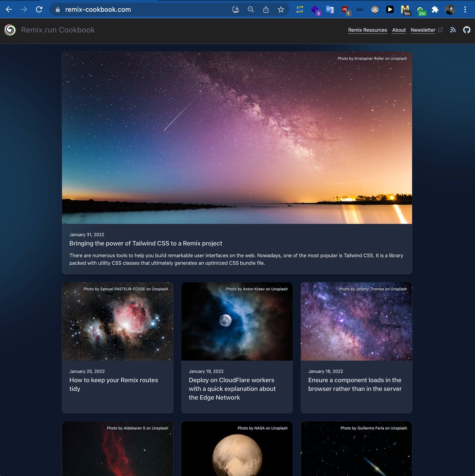Viewport: 475px width, 476px height.
Task: Open the moon-in-clouds thumbnail
Action: click(x=237, y=321)
